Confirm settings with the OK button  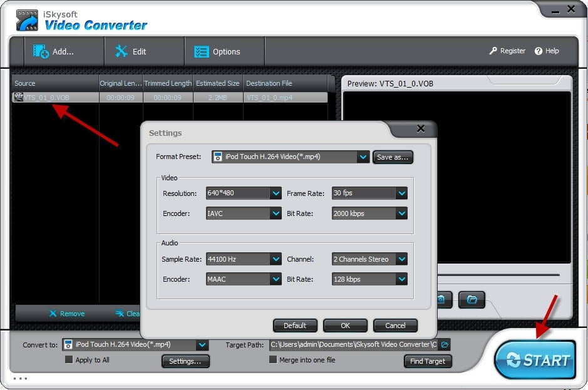[345, 326]
